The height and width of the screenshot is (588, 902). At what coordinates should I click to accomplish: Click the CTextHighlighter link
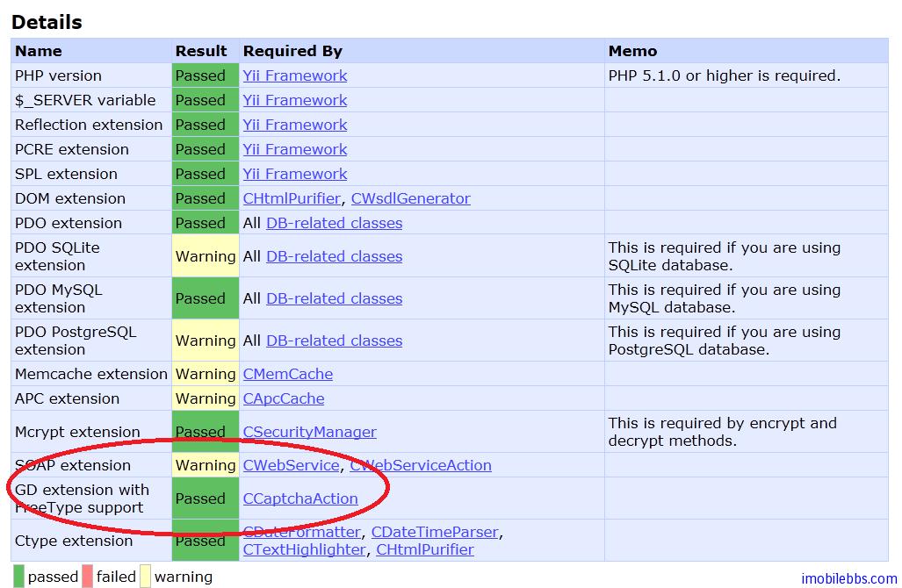point(304,549)
